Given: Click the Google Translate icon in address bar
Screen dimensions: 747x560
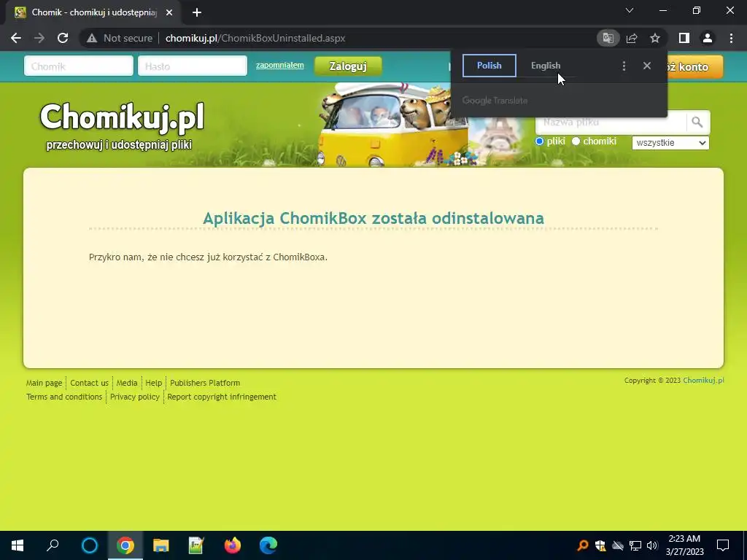Looking at the screenshot, I should 608,38.
